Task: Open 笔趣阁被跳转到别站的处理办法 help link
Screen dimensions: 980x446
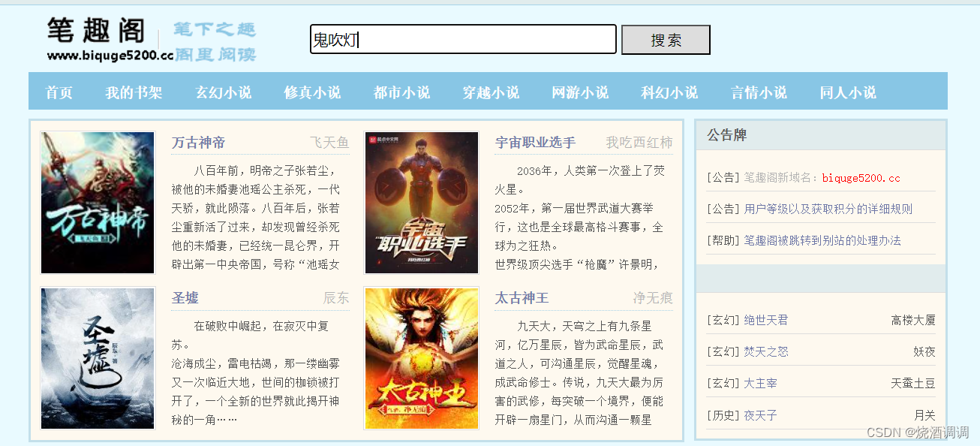Action: [822, 240]
